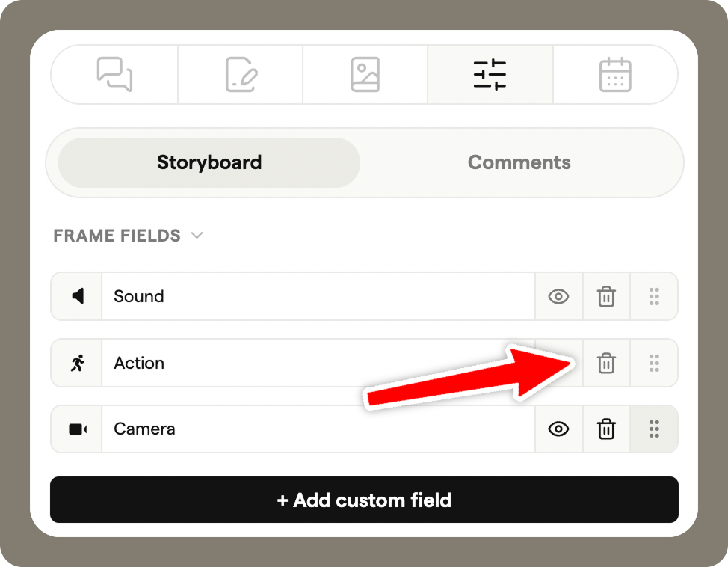The image size is (728, 567).
Task: Click the drag handle on the Sound row
Action: coord(654,296)
